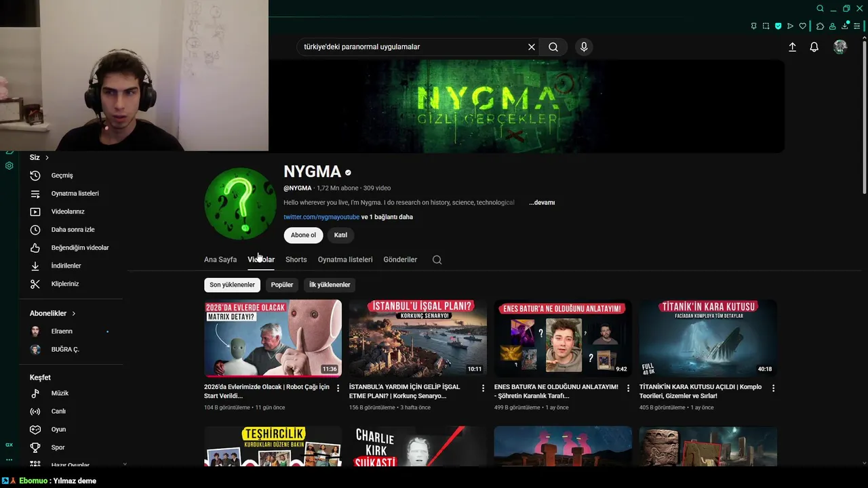This screenshot has height=488, width=868.
Task: Click the send flow arrow icon
Action: (x=791, y=26)
